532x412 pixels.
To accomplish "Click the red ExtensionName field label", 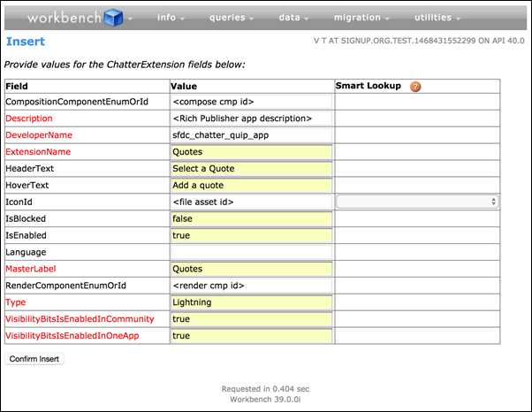I will [x=38, y=152].
